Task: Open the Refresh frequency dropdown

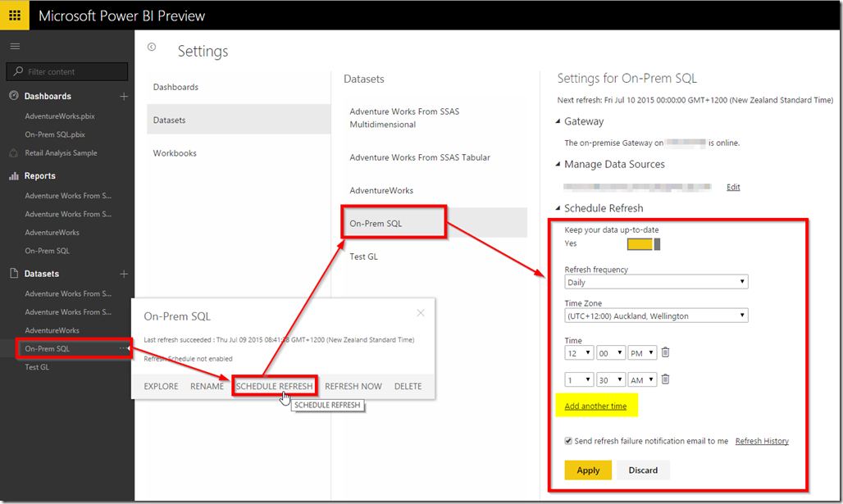Action: [x=657, y=282]
